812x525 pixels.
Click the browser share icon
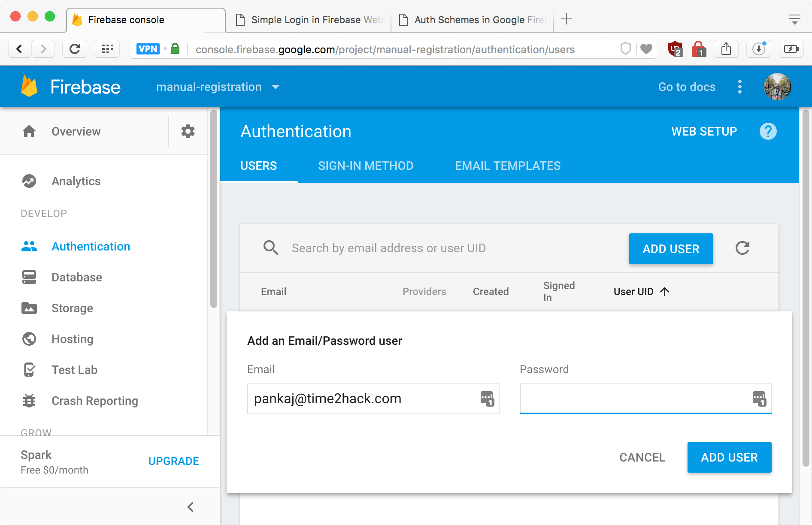coord(726,49)
